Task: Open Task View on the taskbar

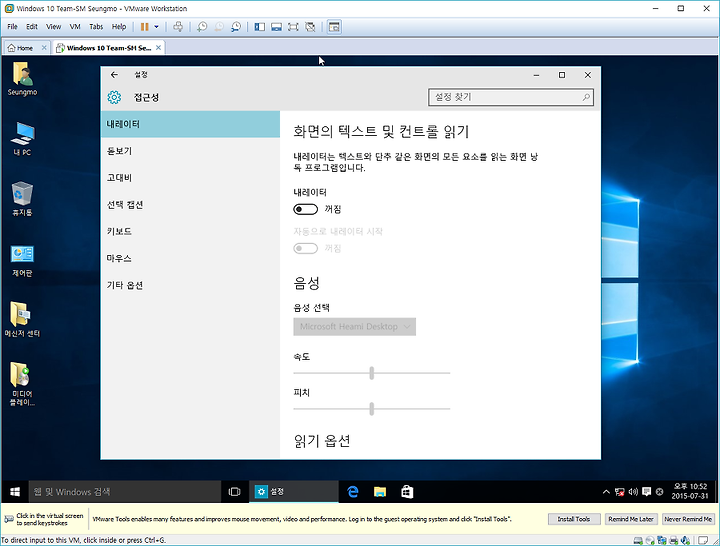Action: pyautogui.click(x=234, y=492)
